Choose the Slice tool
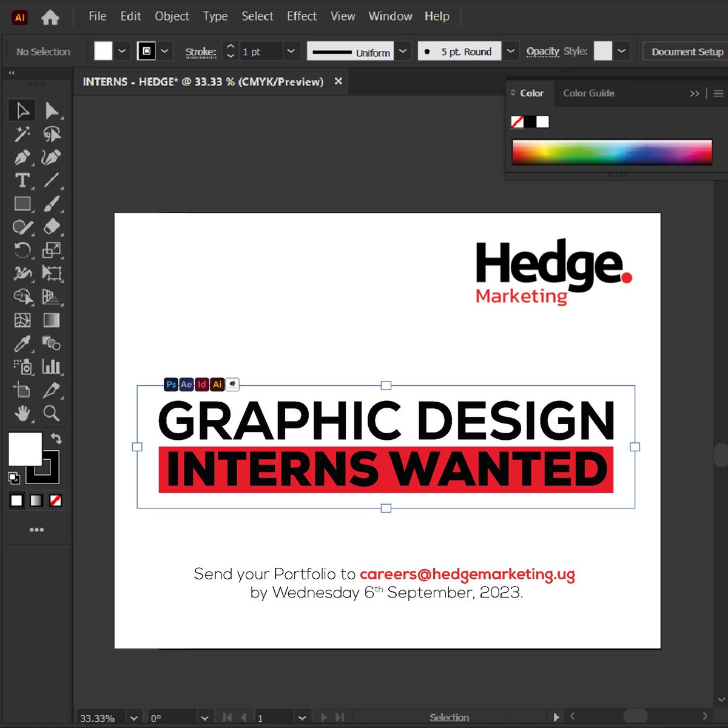This screenshot has width=728, height=728. [52, 390]
